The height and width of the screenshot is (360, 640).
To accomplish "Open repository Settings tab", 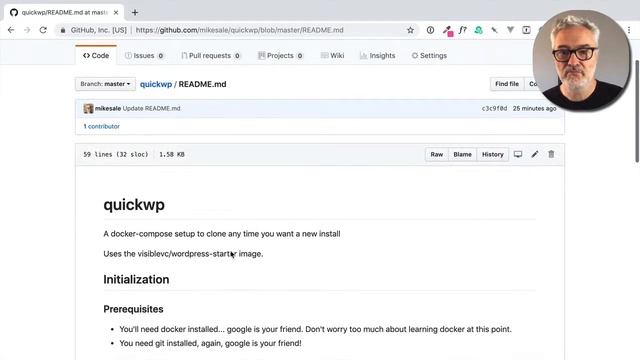I will pyautogui.click(x=429, y=56).
